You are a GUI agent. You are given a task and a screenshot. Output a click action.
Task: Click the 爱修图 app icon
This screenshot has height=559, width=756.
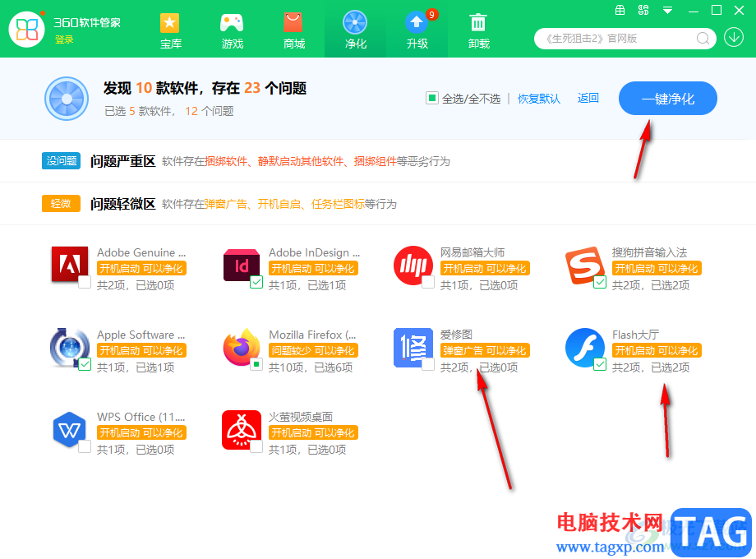[413, 347]
